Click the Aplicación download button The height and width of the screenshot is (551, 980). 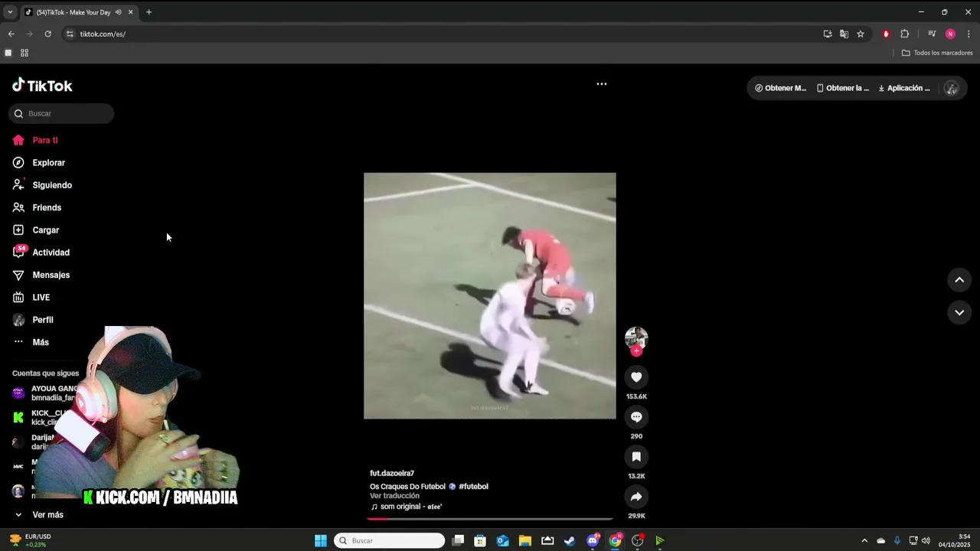(904, 88)
